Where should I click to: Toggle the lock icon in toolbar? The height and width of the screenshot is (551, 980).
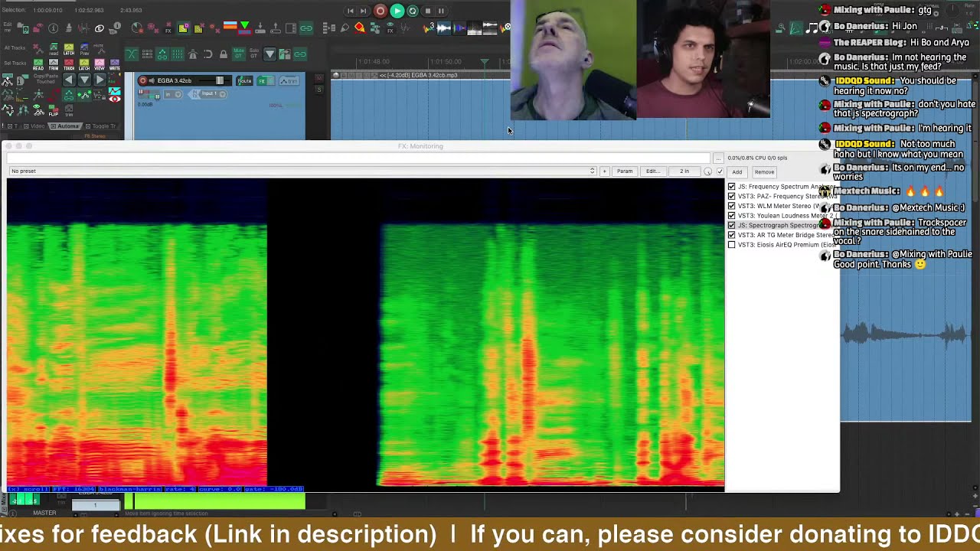coord(223,54)
